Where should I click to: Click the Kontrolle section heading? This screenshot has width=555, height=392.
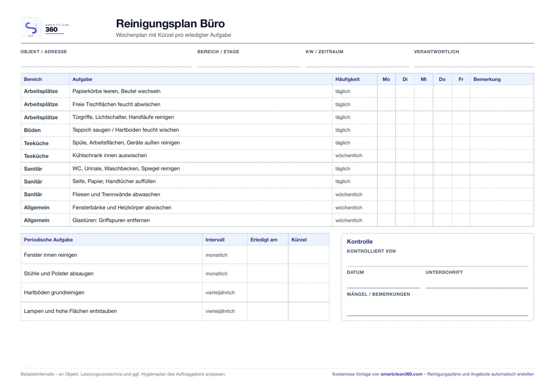[360, 242]
